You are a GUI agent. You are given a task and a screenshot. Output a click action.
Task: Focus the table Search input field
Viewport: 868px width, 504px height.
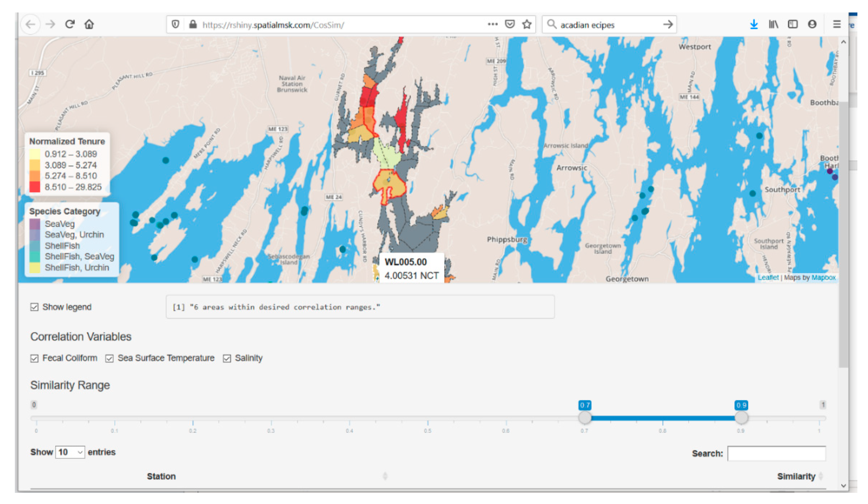[x=777, y=453]
